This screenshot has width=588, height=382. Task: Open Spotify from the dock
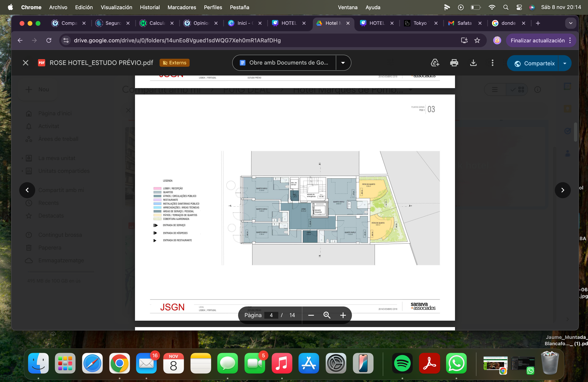402,363
